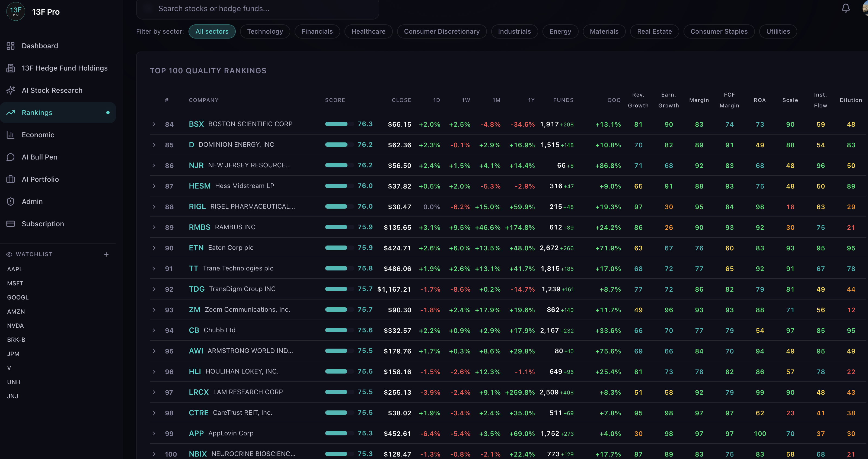Select the All sectors filter
868x459 pixels.
click(x=212, y=31)
